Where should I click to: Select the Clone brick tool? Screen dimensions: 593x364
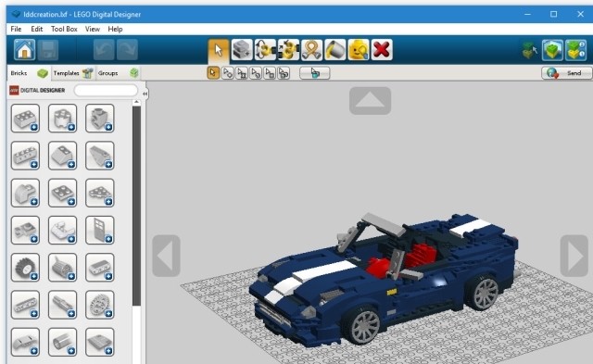[x=242, y=50]
